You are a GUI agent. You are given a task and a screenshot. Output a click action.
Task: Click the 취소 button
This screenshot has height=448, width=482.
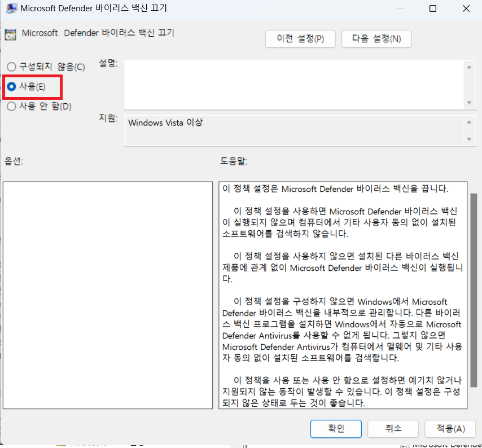(393, 429)
